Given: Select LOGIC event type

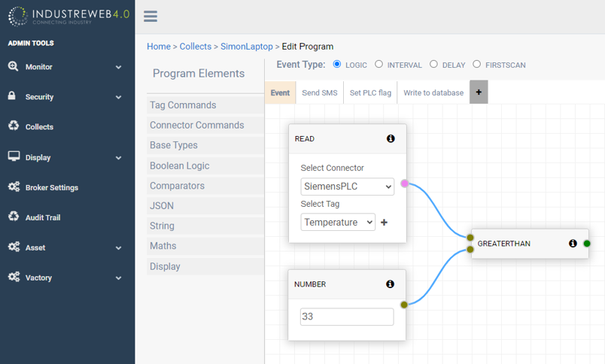Looking at the screenshot, I should pos(337,64).
